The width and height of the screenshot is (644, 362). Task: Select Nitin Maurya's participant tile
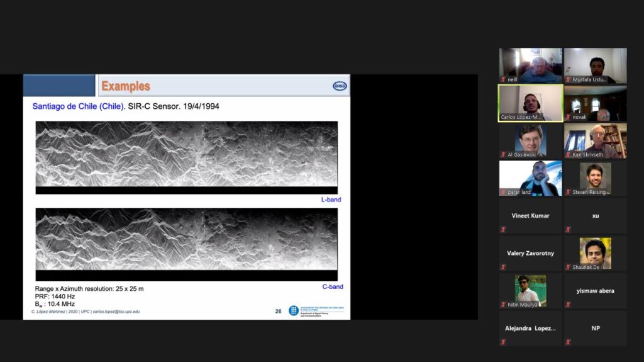point(530,291)
